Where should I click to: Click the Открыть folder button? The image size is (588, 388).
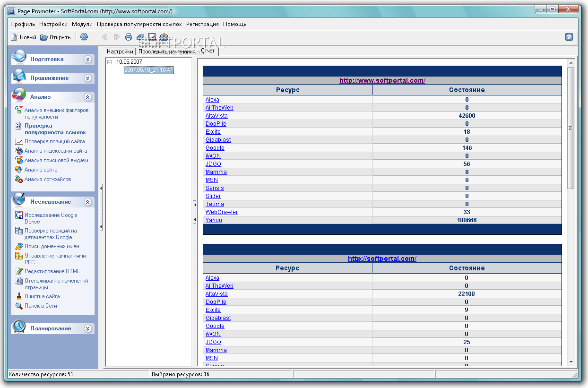click(55, 37)
